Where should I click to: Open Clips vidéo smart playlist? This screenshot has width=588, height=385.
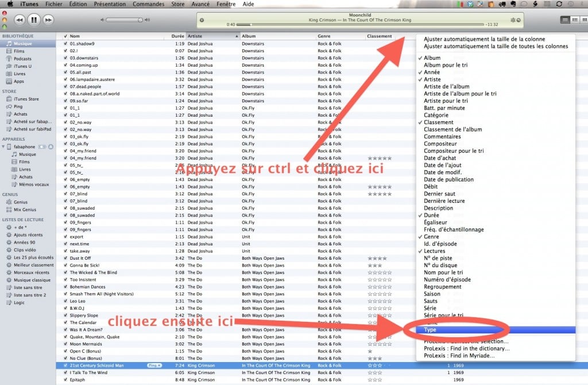click(x=25, y=250)
